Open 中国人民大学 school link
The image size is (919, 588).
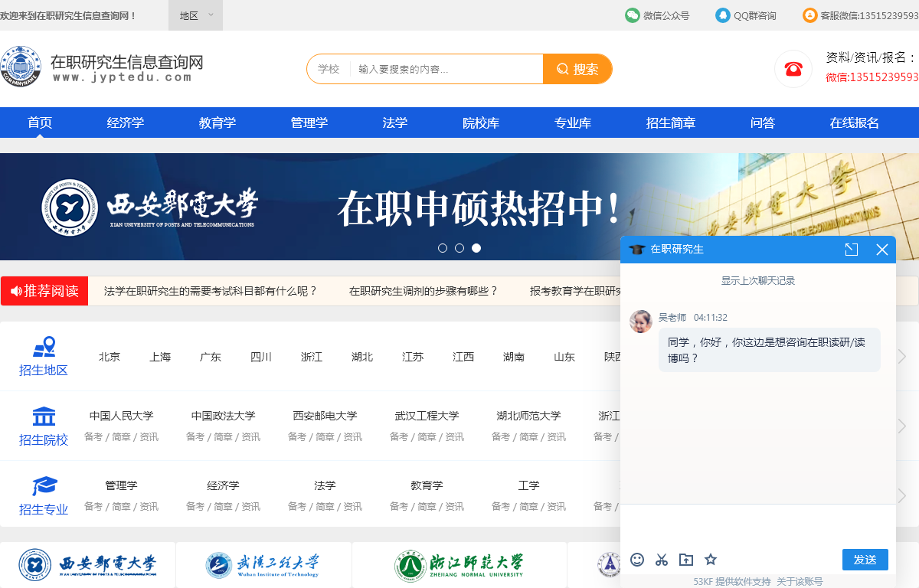pyautogui.click(x=122, y=416)
